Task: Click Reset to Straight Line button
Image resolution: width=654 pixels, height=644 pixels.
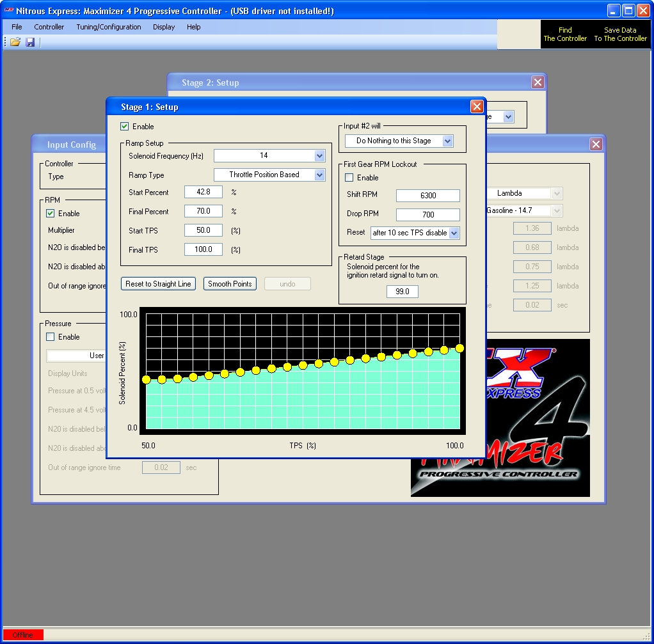Action: coord(158,284)
